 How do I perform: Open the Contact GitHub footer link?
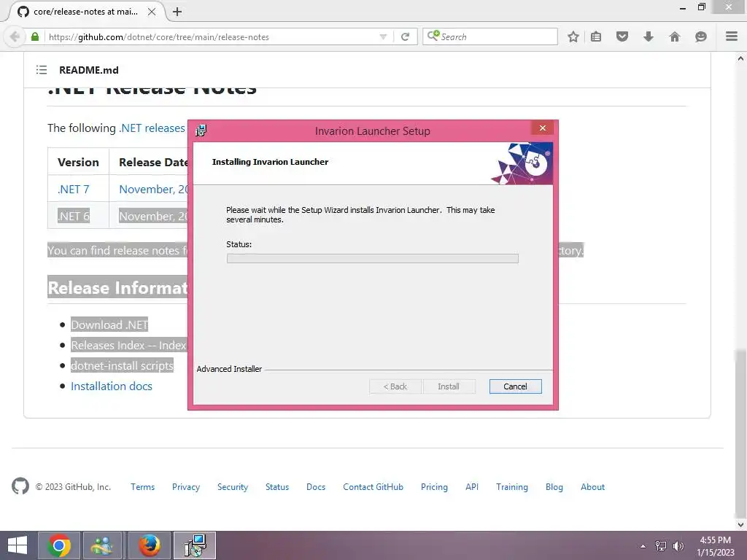(x=373, y=486)
